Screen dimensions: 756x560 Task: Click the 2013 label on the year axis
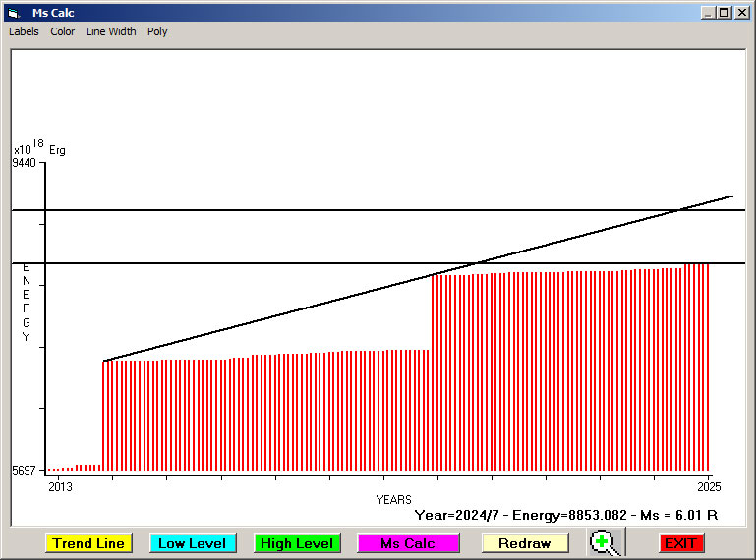(x=60, y=486)
